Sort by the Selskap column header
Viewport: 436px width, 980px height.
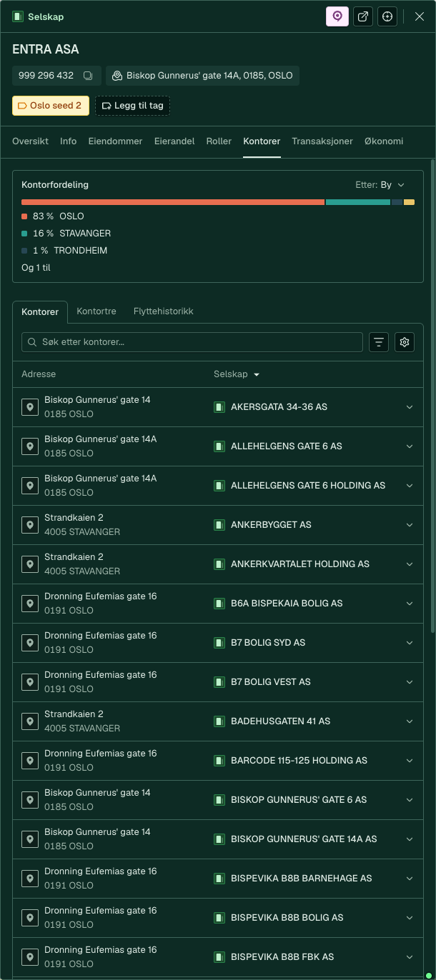[236, 374]
